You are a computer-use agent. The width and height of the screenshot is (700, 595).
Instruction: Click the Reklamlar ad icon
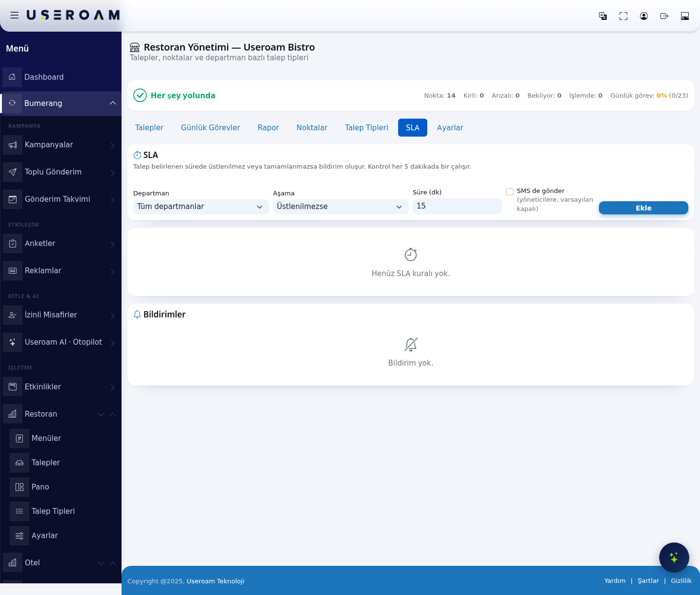click(x=13, y=271)
